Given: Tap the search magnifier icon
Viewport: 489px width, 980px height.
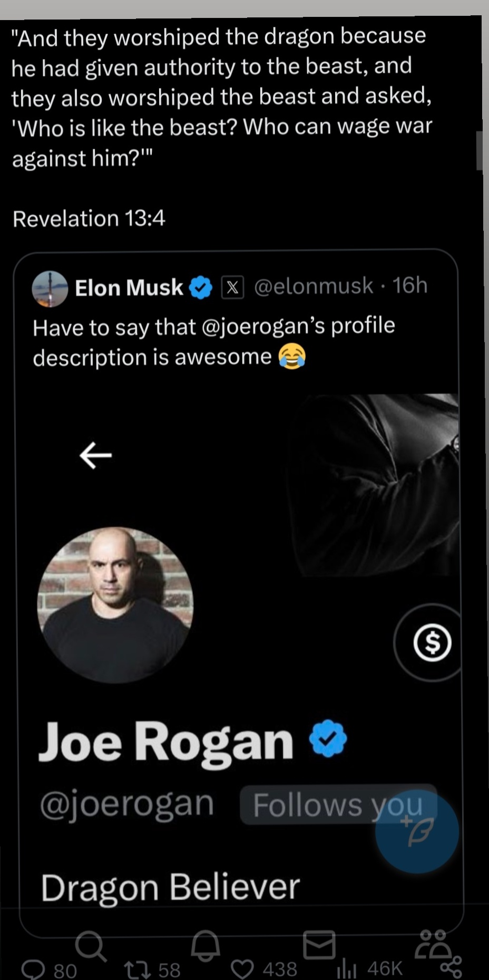Looking at the screenshot, I should point(91,946).
